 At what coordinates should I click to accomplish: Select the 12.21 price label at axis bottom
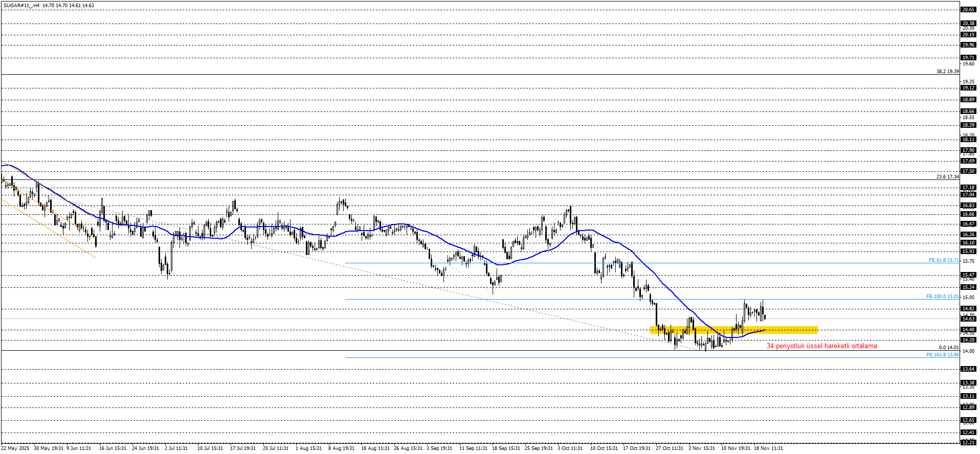tap(968, 443)
